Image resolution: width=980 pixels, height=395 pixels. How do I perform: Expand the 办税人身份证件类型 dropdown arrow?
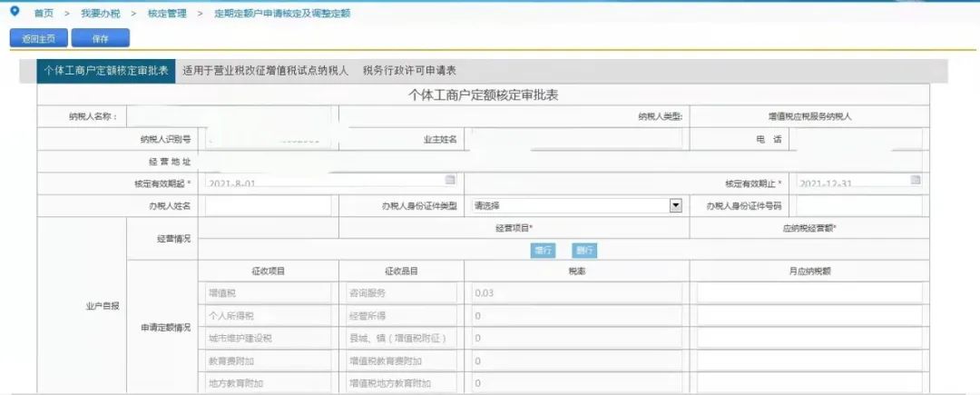click(675, 205)
